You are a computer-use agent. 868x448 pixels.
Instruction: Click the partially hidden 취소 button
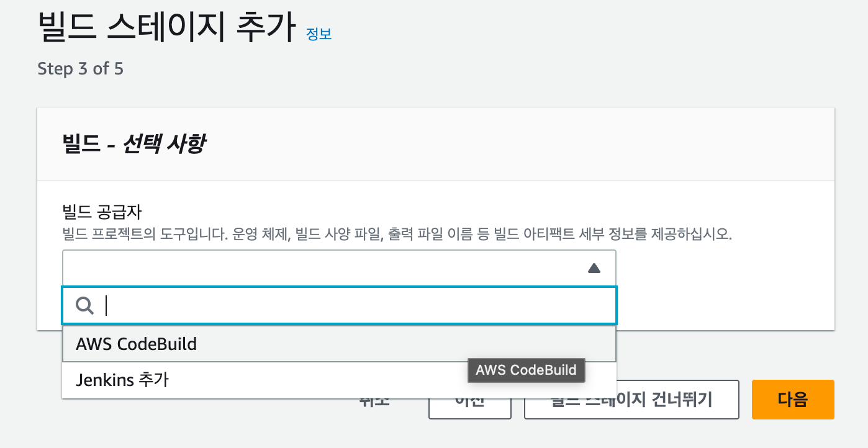pyautogui.click(x=374, y=402)
